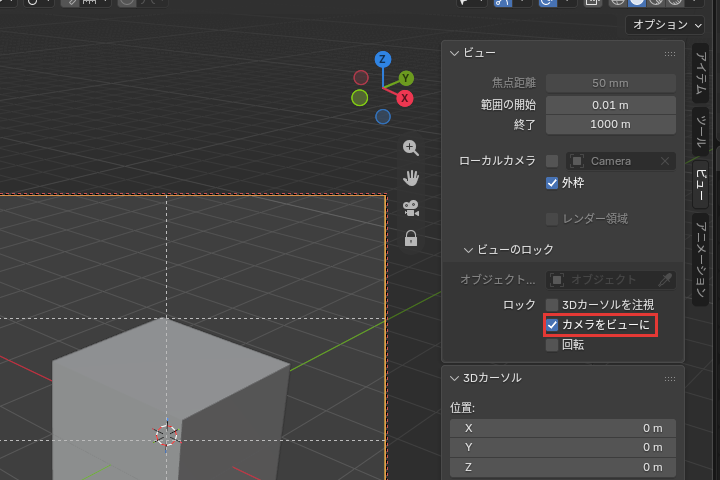Image resolution: width=720 pixels, height=480 pixels.
Task: Click the 3D cursor in the viewport
Action: tap(167, 435)
